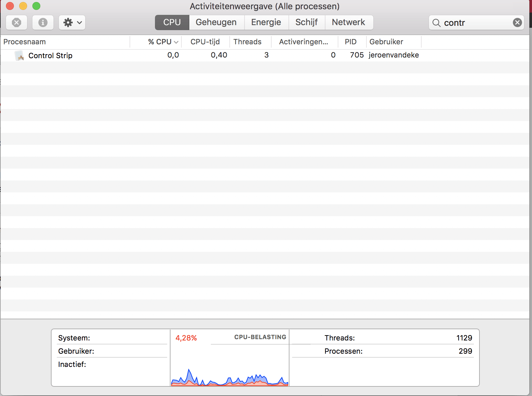
Task: Open the Energie tab
Action: pos(266,22)
